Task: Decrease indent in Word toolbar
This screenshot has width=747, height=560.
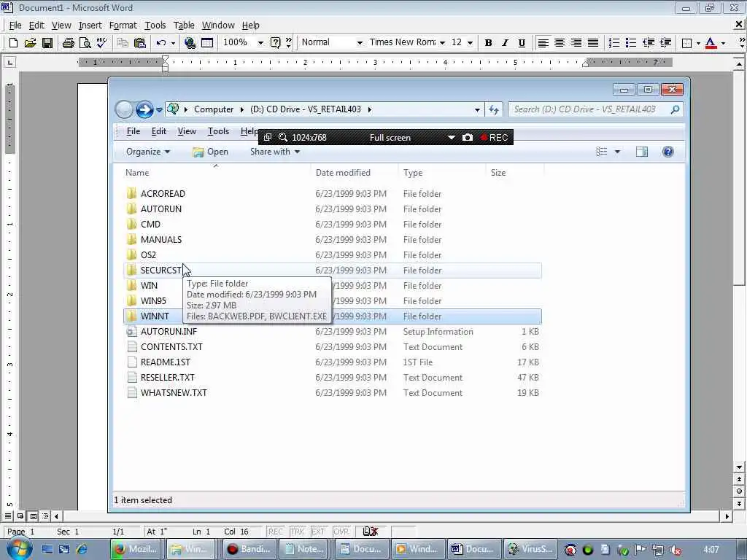Action: 649,43
